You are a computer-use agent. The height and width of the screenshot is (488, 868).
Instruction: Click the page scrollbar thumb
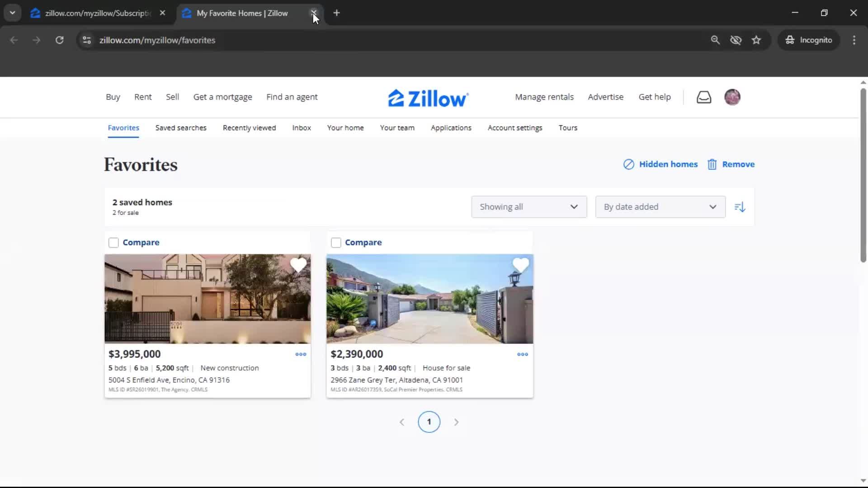coord(863,176)
